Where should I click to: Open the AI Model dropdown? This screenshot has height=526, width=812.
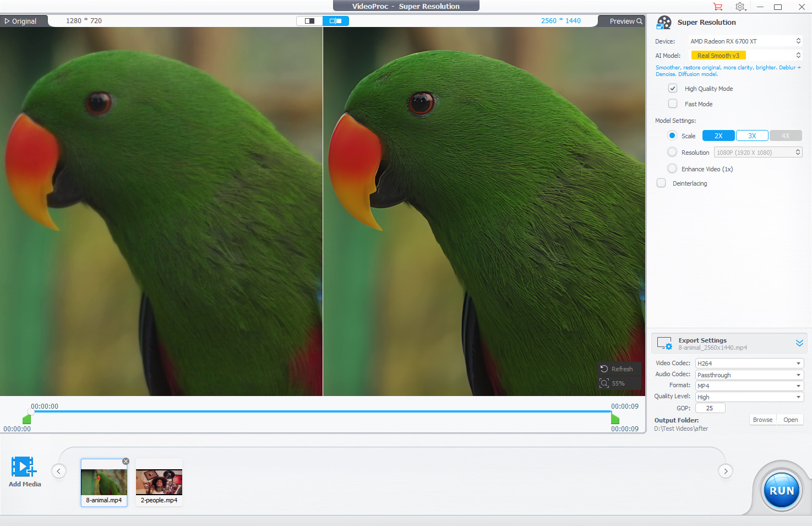pyautogui.click(x=746, y=56)
